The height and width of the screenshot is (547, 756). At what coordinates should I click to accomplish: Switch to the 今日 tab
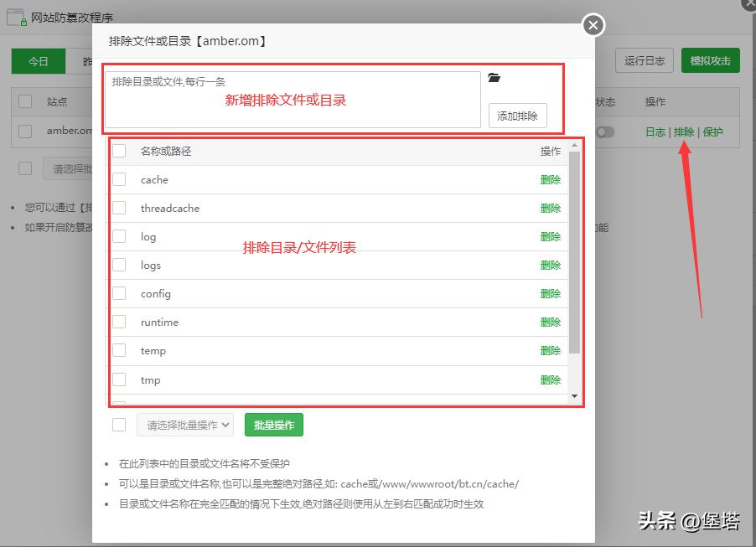click(38, 60)
